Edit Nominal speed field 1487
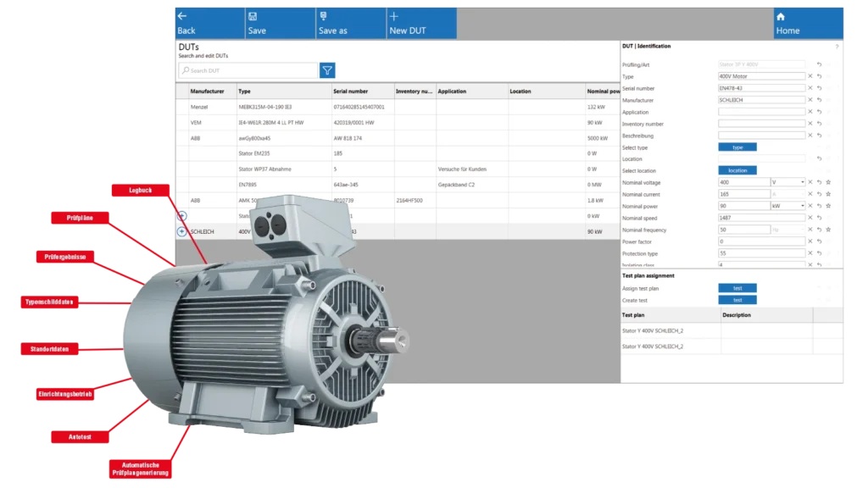The height and width of the screenshot is (488, 868). coord(761,218)
